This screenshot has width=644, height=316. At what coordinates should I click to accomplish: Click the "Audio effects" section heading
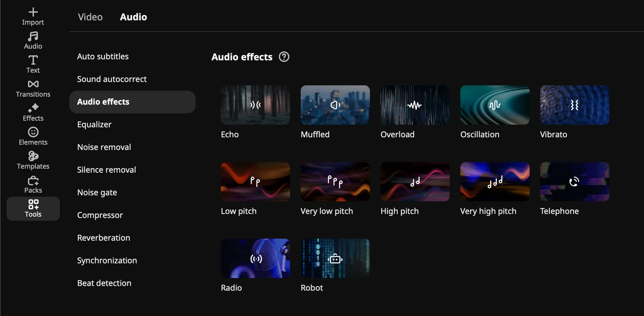[x=242, y=57]
